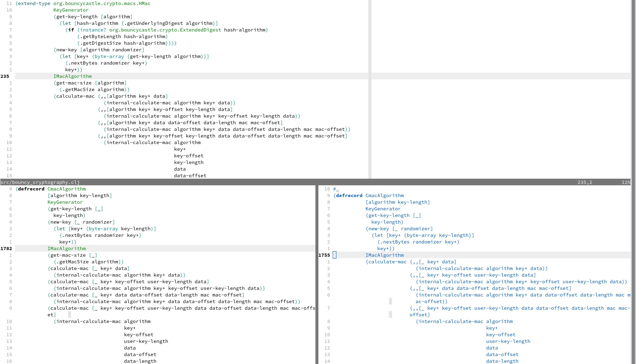This screenshot has width=636, height=364.
Task: Click data-length on relative line 16 of green split
Action: tap(140, 361)
